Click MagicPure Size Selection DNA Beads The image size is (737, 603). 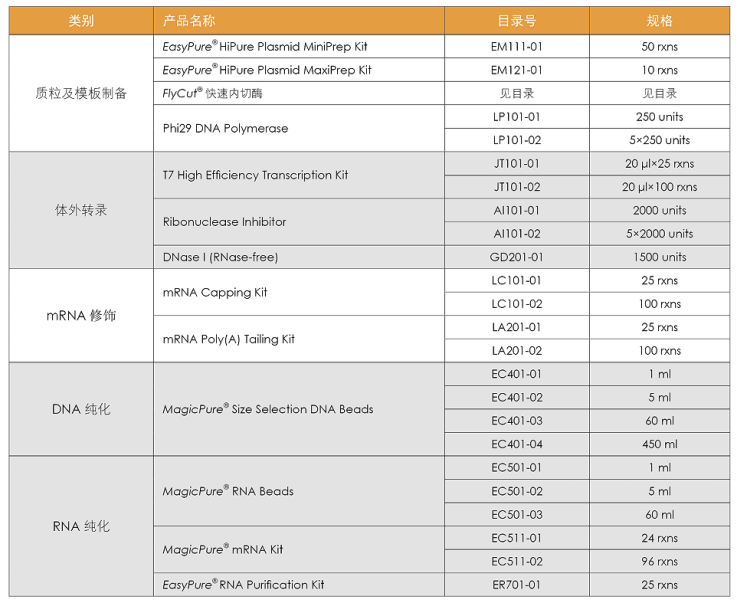(x=268, y=409)
